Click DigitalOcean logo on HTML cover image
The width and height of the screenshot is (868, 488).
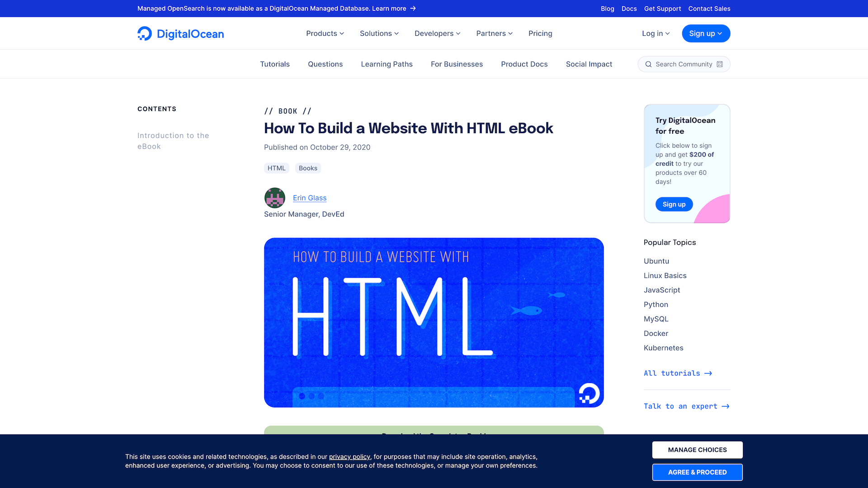click(x=589, y=393)
